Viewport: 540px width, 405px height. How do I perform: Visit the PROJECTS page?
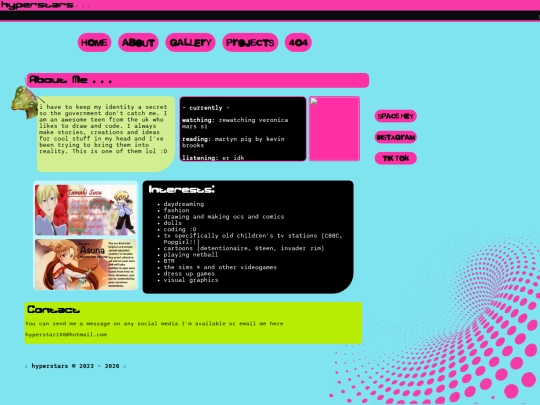click(250, 43)
